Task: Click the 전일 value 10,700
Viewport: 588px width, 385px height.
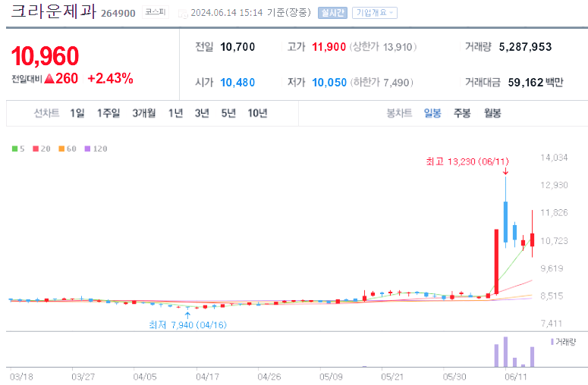Action: 237,47
